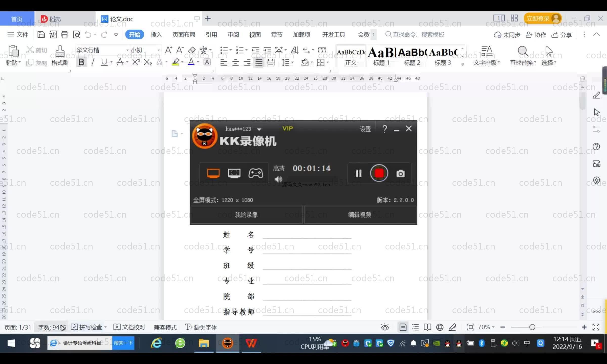Viewport: 607px width, 364px height.
Task: Open the 引用 ribbon tab
Action: tap(211, 35)
